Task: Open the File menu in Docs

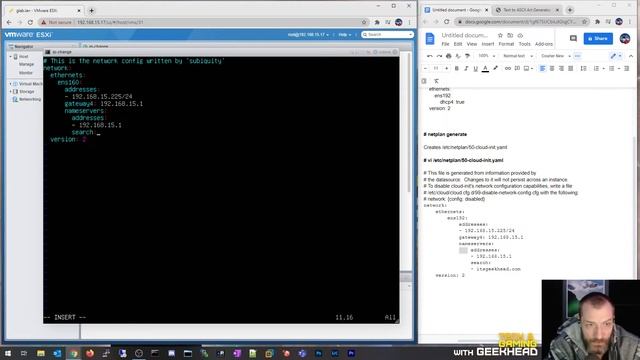Action: [x=445, y=44]
